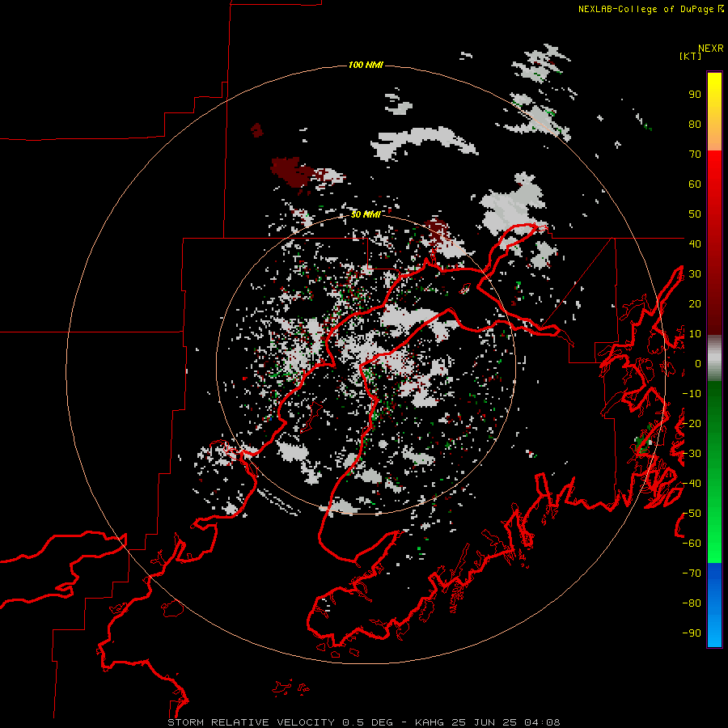Screen dimensions: 728x728
Task: Click the -90 value on velocity scale
Action: pyautogui.click(x=692, y=633)
